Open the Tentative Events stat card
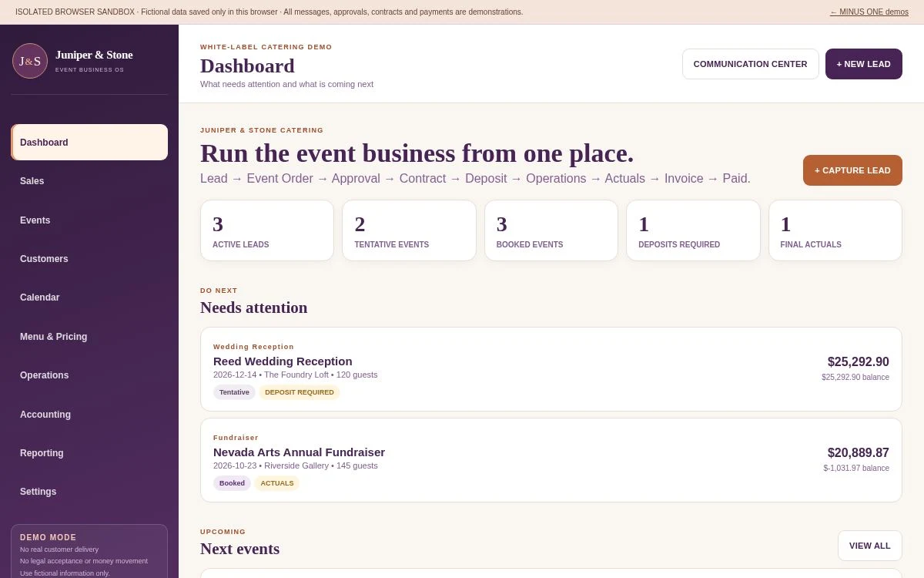 click(x=409, y=230)
